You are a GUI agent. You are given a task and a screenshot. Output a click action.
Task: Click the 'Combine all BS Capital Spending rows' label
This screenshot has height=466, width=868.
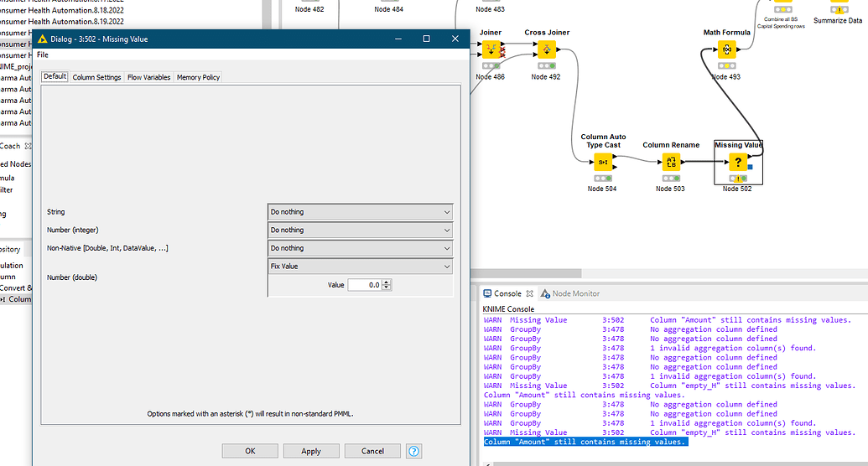pos(781,23)
